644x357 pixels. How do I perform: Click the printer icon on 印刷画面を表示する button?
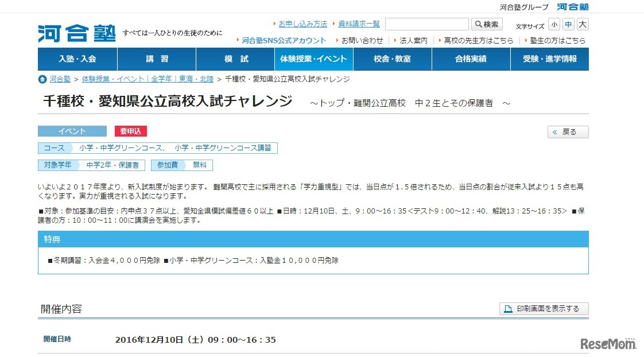[507, 309]
